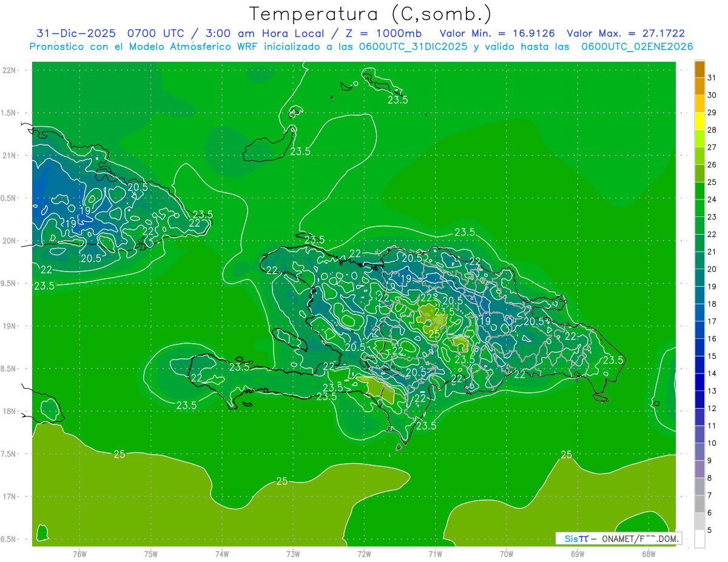Select valid-until time "0600UTC_02ENE2026"

[637, 47]
